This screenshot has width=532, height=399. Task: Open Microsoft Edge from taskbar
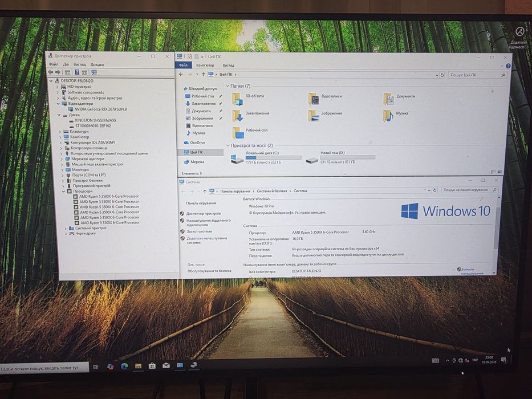click(124, 366)
